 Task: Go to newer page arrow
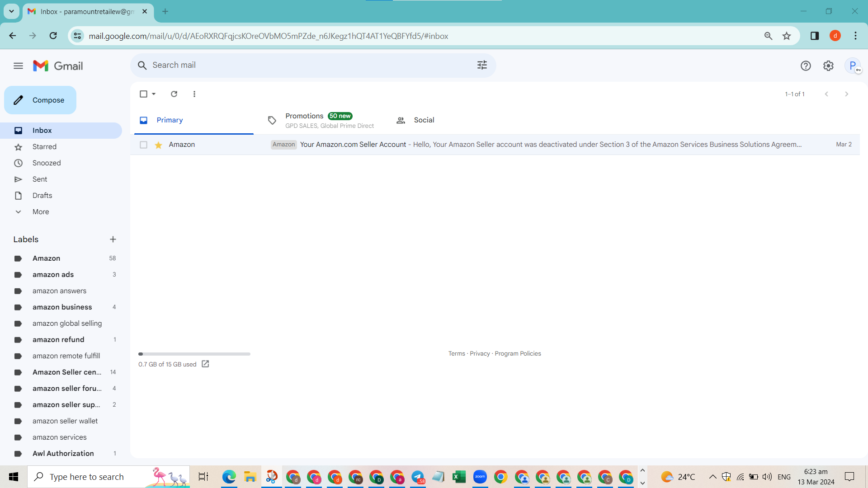826,94
